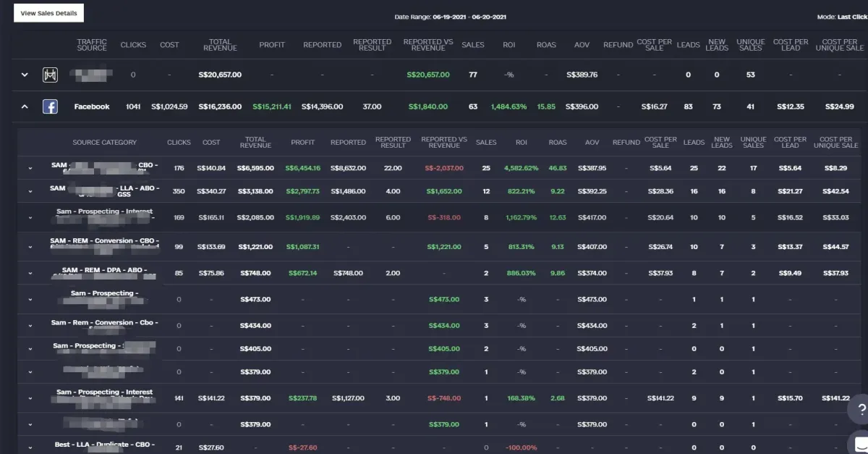Image resolution: width=868 pixels, height=454 pixels.
Task: Click the ROAS value 46.83
Action: point(558,168)
